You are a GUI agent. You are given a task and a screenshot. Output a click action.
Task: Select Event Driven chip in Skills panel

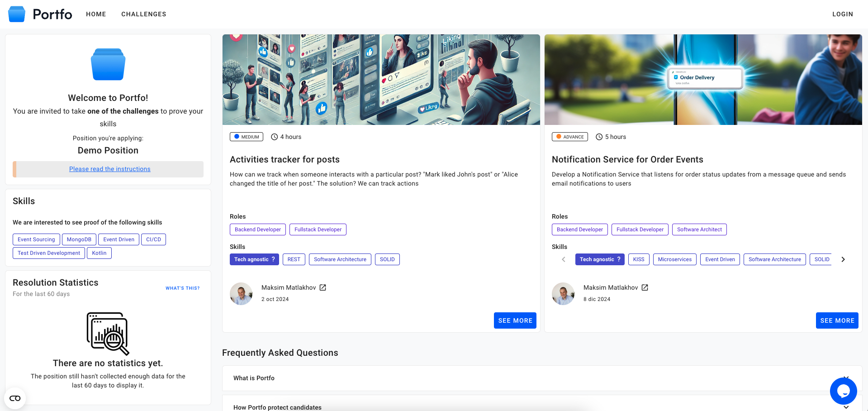[x=119, y=239]
